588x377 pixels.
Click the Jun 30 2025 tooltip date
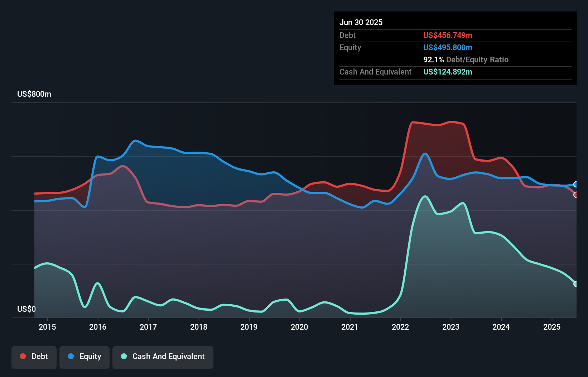point(361,22)
